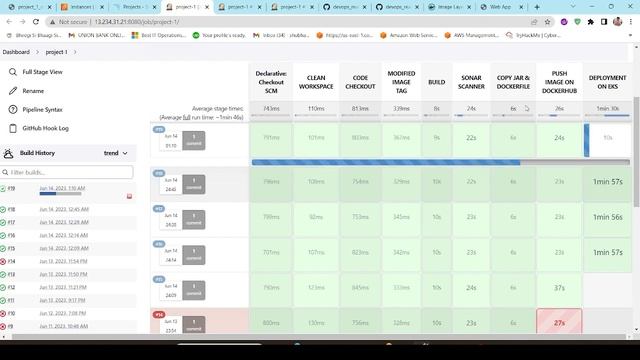
Task: Click in the Filter builds search field
Action: 67,172
